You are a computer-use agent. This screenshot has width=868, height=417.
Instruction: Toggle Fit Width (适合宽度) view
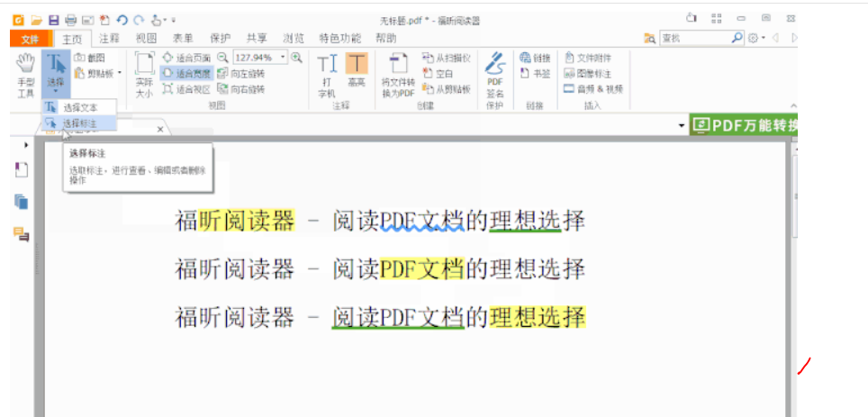click(186, 73)
